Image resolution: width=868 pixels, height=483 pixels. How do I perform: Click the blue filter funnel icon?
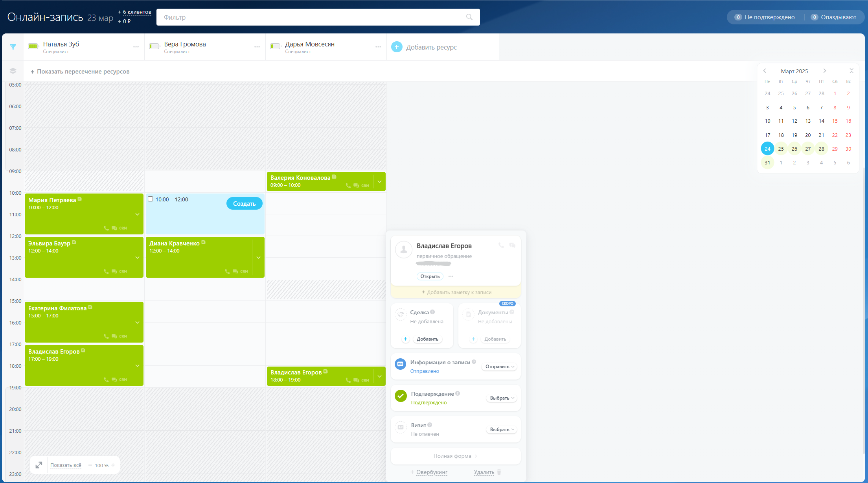pyautogui.click(x=13, y=47)
